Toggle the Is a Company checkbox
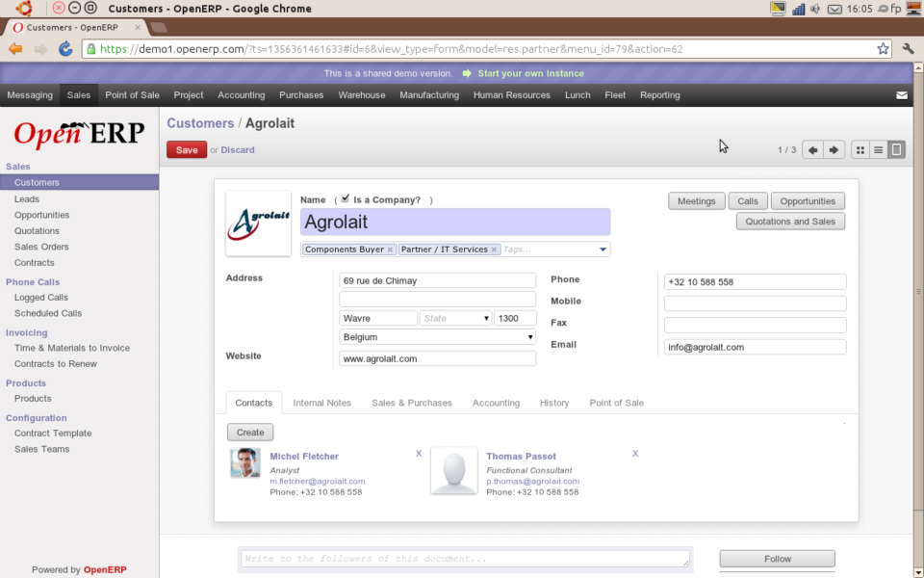The width and height of the screenshot is (924, 578). pos(346,198)
